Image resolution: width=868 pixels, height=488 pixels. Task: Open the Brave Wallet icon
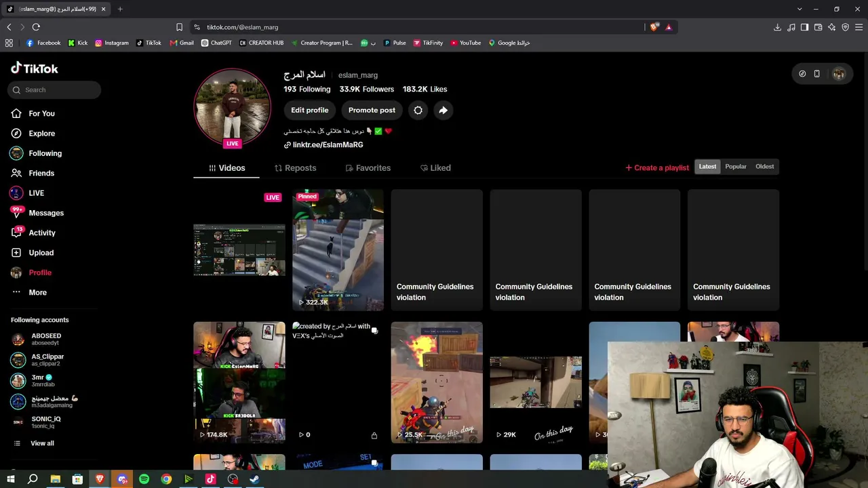(818, 27)
